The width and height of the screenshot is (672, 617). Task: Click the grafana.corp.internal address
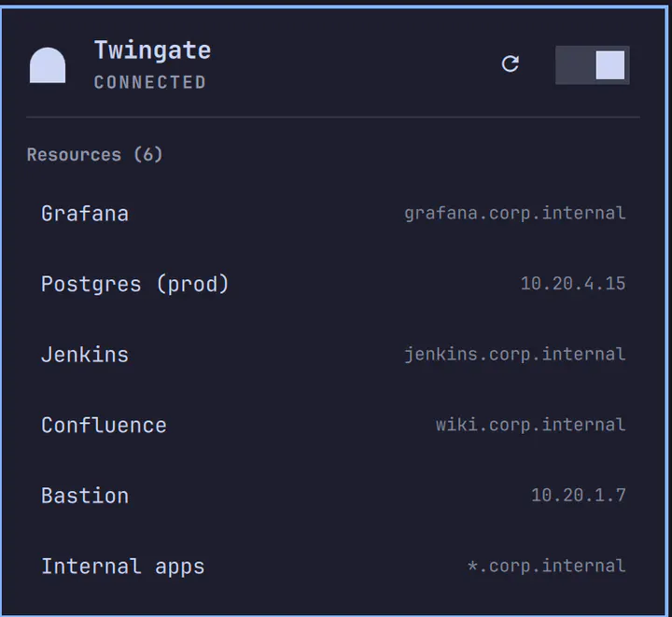514,214
